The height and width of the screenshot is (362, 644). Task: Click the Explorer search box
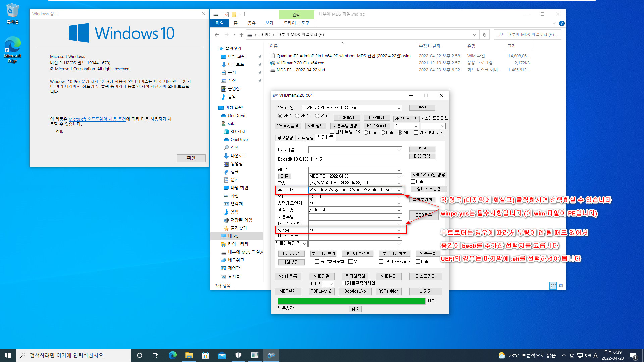[x=528, y=35]
